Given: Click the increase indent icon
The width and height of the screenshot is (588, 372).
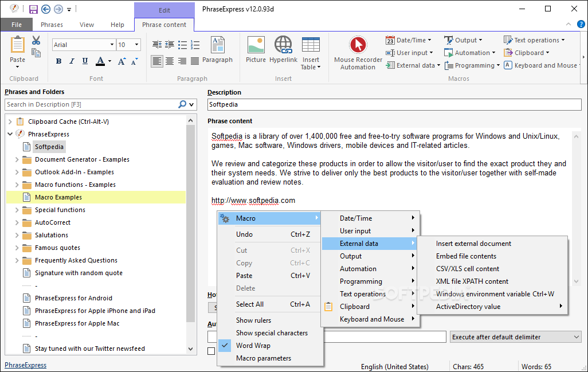Looking at the screenshot, I should (170, 45).
